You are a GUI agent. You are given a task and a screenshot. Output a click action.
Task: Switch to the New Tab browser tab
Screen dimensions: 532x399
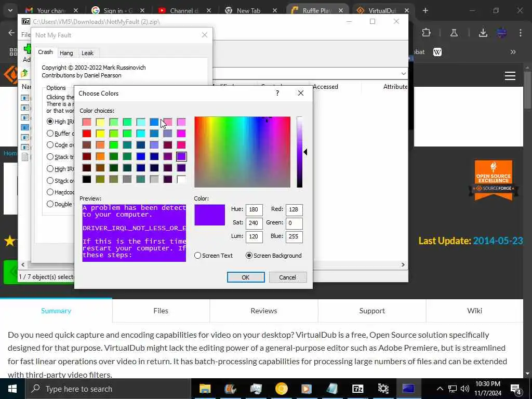click(x=249, y=10)
